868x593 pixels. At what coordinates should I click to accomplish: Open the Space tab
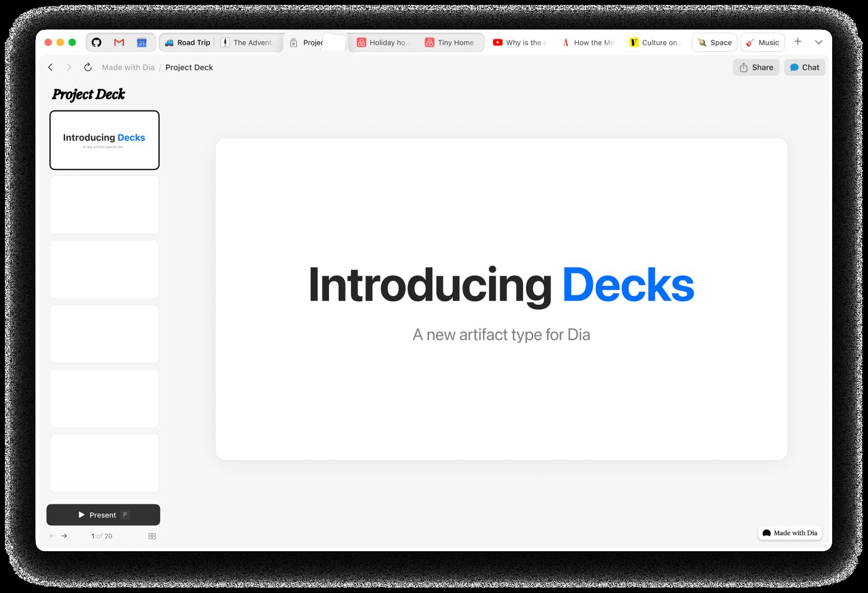point(714,42)
